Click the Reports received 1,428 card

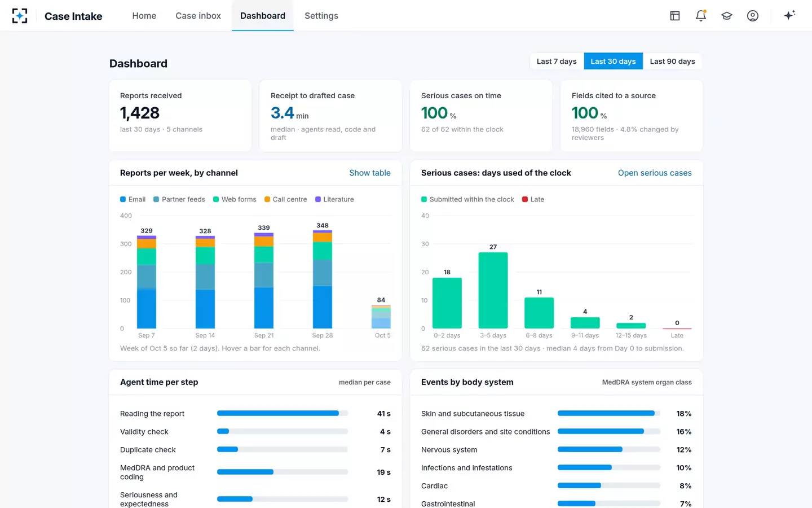180,116
